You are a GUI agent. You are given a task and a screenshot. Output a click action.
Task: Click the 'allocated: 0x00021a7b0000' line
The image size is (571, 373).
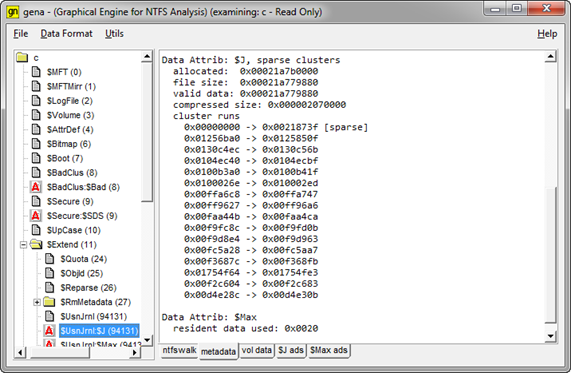point(245,71)
